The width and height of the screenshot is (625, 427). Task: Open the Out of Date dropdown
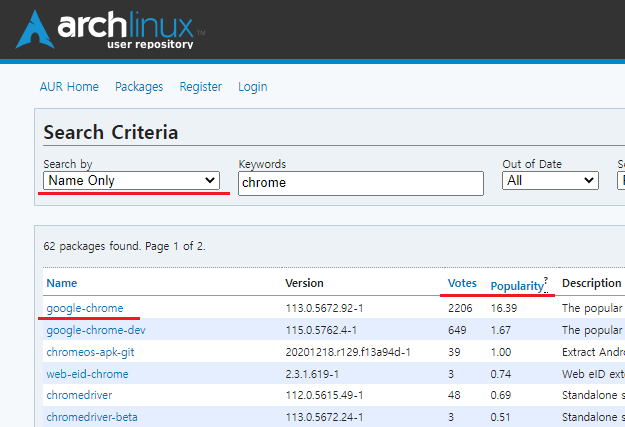click(550, 181)
